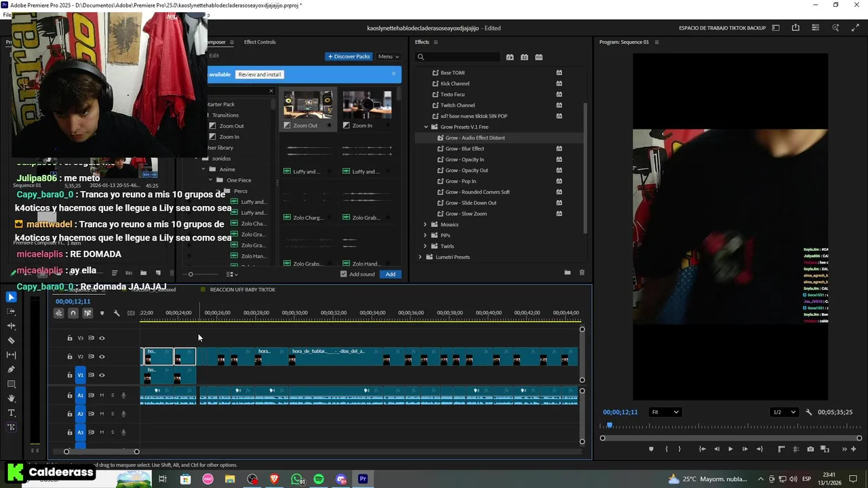Open WhatsApp from the taskbar
Image resolution: width=868 pixels, height=488 pixels.
coord(296,479)
